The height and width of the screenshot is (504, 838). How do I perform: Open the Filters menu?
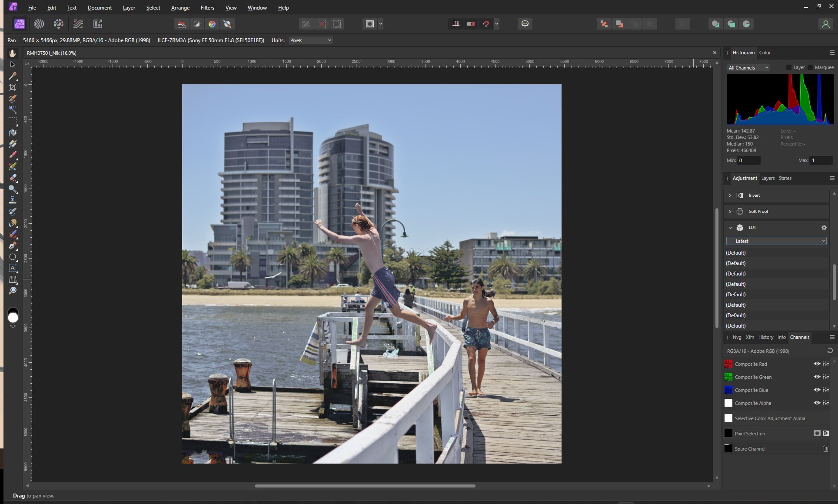click(x=207, y=7)
